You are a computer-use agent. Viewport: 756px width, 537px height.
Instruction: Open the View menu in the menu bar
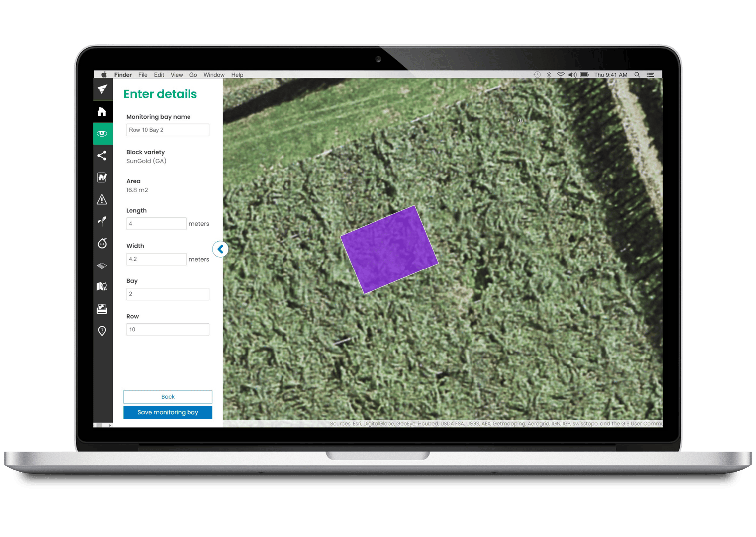[x=177, y=75]
